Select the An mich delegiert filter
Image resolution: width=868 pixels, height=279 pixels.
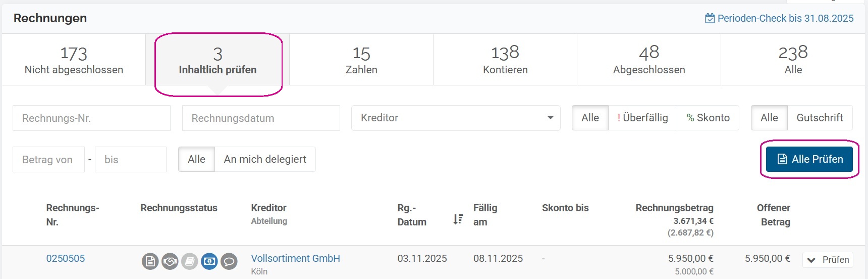pos(265,159)
